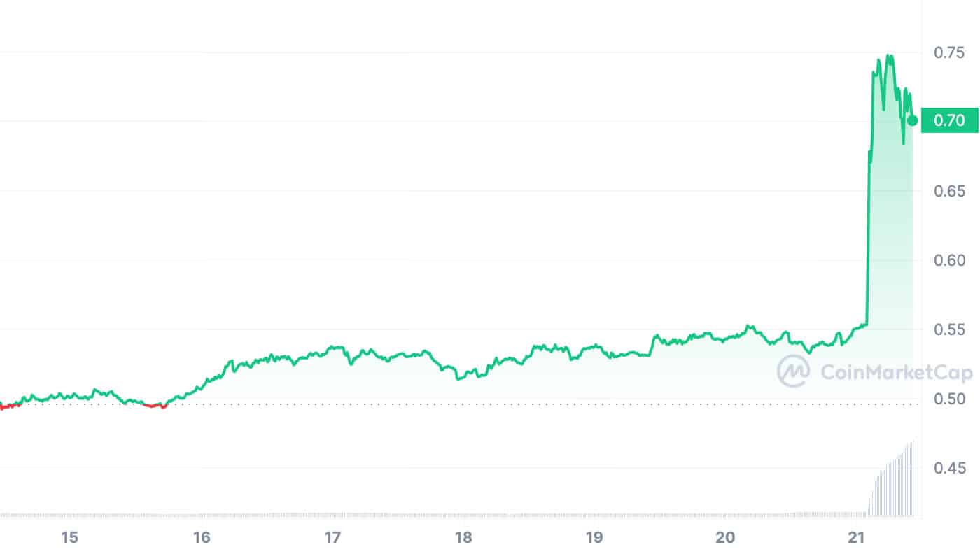The height and width of the screenshot is (554, 980).
Task: Click the green current-price dot marker
Action: pyautogui.click(x=912, y=120)
